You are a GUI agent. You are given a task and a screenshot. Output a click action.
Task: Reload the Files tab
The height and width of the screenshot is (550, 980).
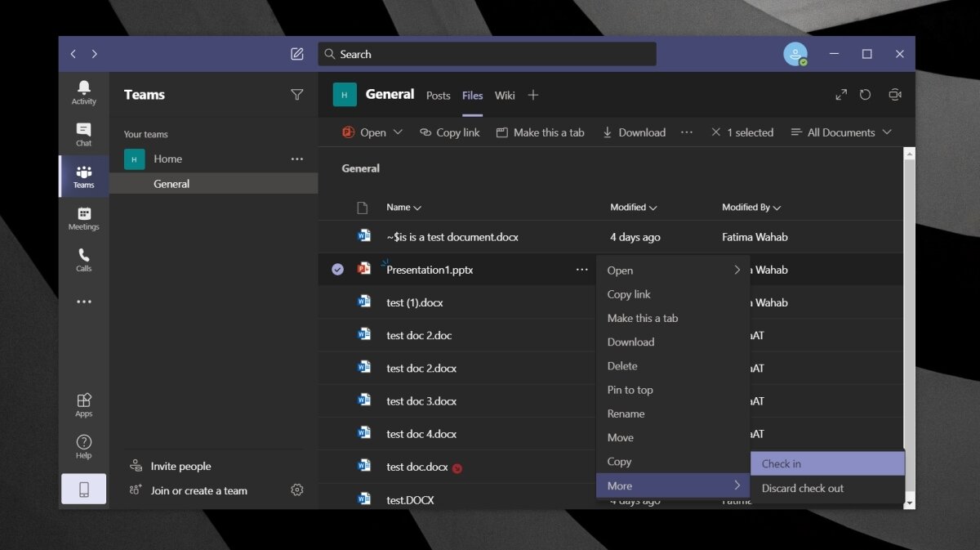coord(866,95)
